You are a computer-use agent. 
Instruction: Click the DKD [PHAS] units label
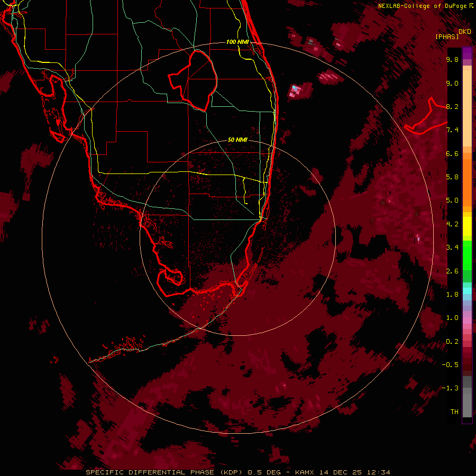(453, 34)
